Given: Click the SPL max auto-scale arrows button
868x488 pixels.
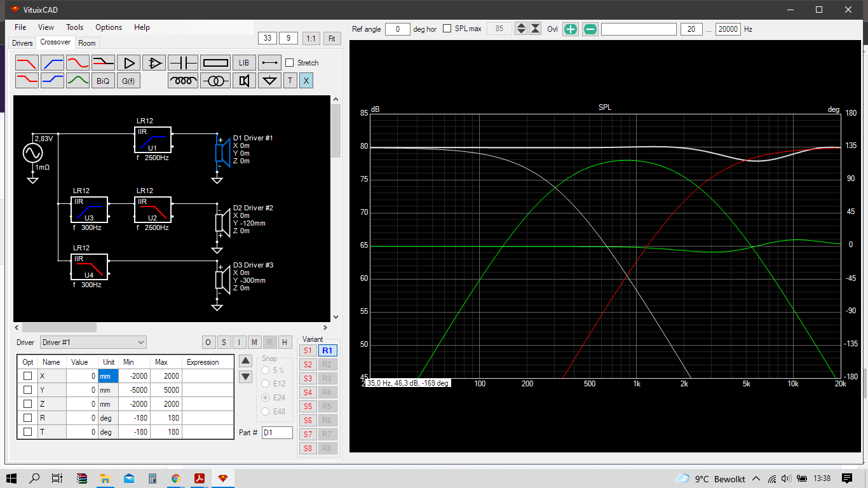Looking at the screenshot, I should [x=536, y=29].
